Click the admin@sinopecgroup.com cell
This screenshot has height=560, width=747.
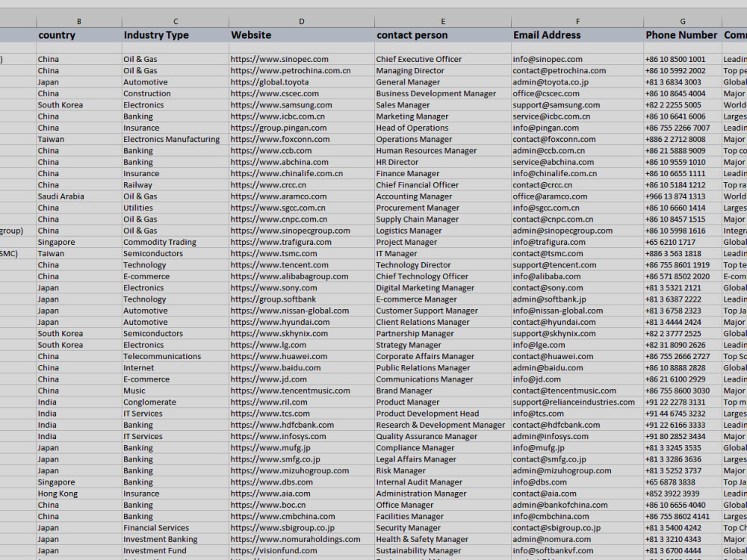[x=577, y=231]
